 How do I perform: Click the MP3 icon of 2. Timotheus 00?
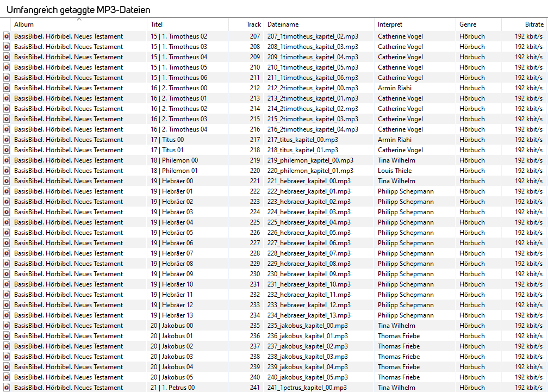(7, 88)
